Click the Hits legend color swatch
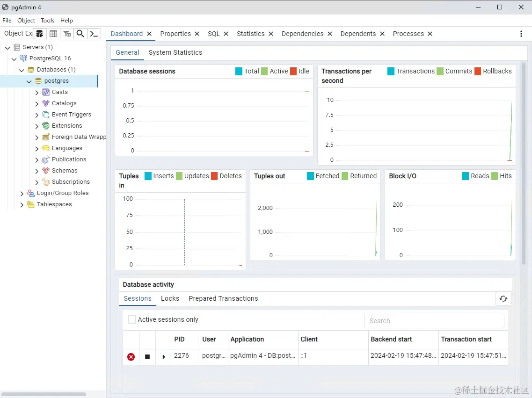Viewport: 532px width, 398px height. click(x=495, y=176)
